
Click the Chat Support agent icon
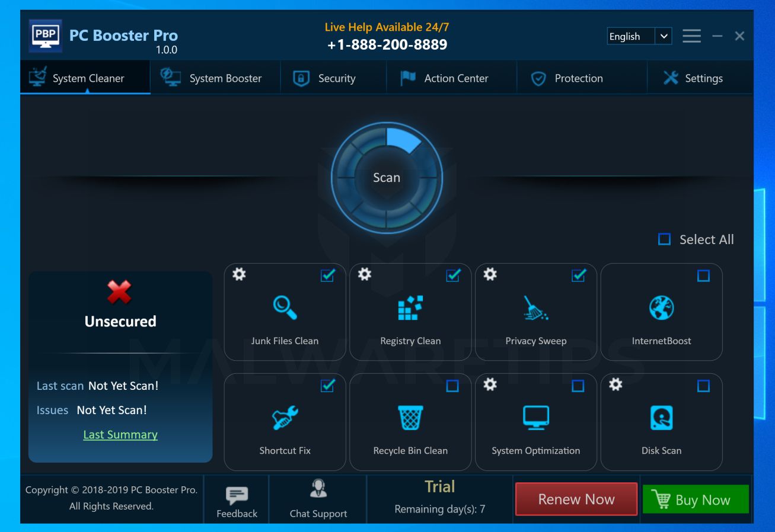pos(318,489)
